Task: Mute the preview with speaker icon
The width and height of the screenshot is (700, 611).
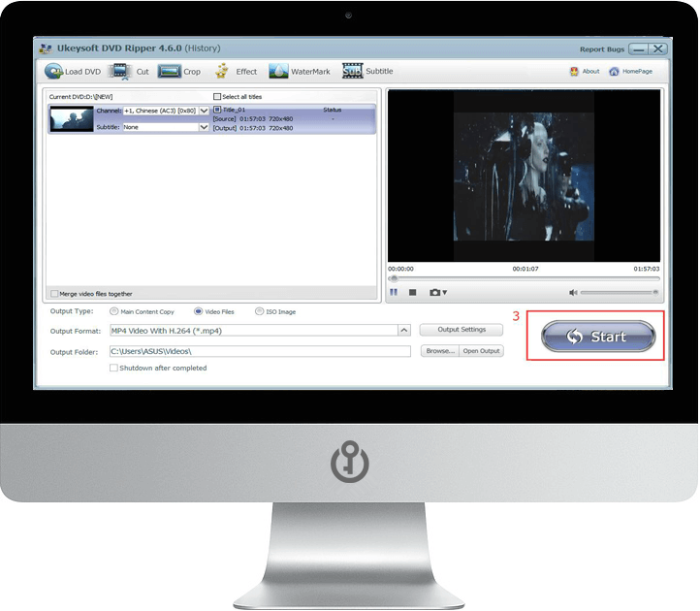Action: [573, 292]
